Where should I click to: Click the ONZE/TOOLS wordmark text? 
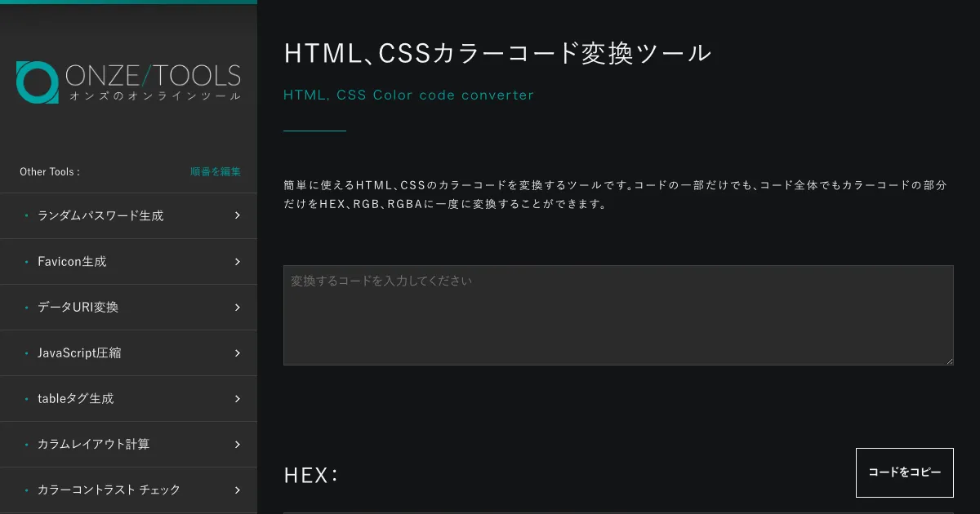coord(153,77)
